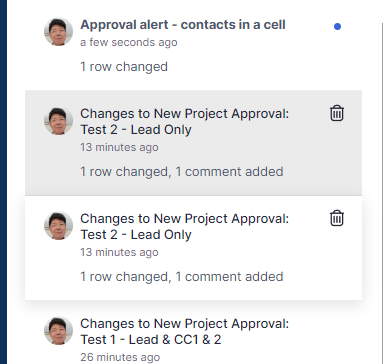Viewport: 383px width, 364px height.
Task: Click avatar on the white Test 2 card
Action: [x=58, y=226]
